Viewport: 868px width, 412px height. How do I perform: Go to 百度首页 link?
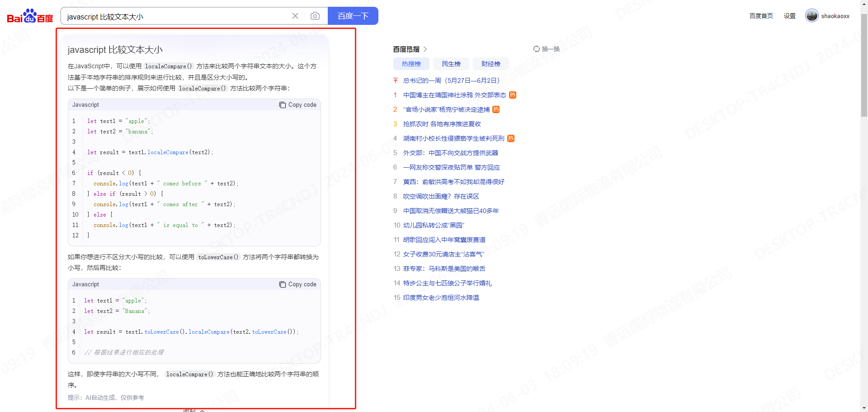tap(761, 16)
